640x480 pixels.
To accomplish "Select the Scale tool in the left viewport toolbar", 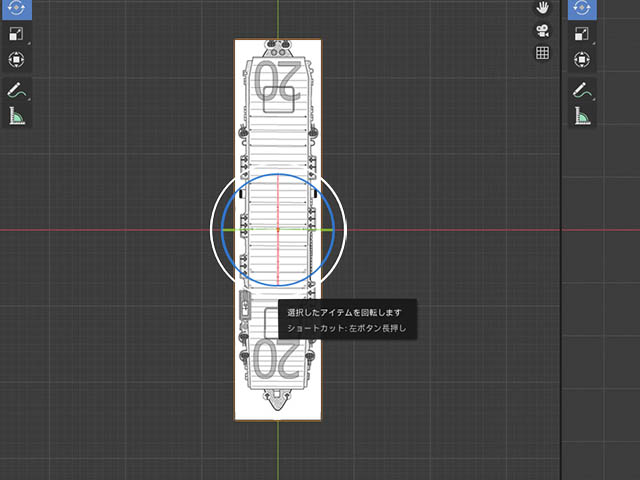I will [x=16, y=34].
